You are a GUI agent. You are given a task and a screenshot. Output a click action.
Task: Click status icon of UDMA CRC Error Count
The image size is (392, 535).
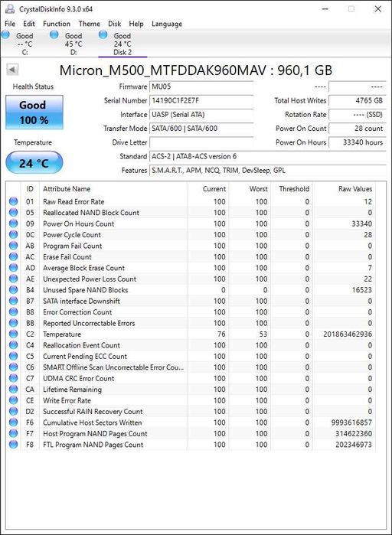coord(13,378)
